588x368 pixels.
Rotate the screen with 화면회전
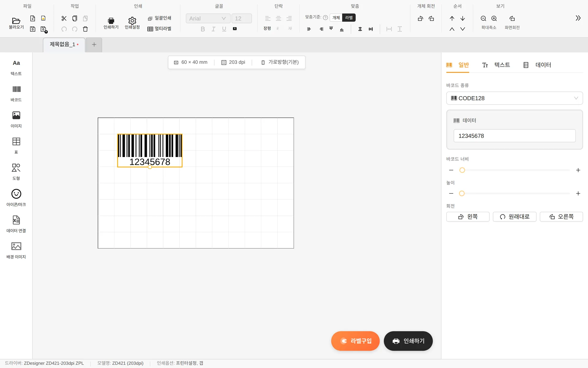click(x=512, y=22)
